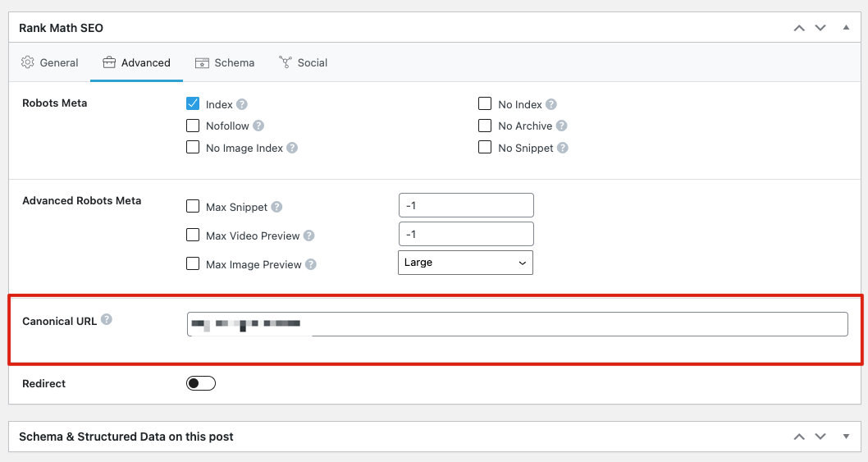Tick the No Archive checkbox
868x462 pixels.
pos(485,126)
